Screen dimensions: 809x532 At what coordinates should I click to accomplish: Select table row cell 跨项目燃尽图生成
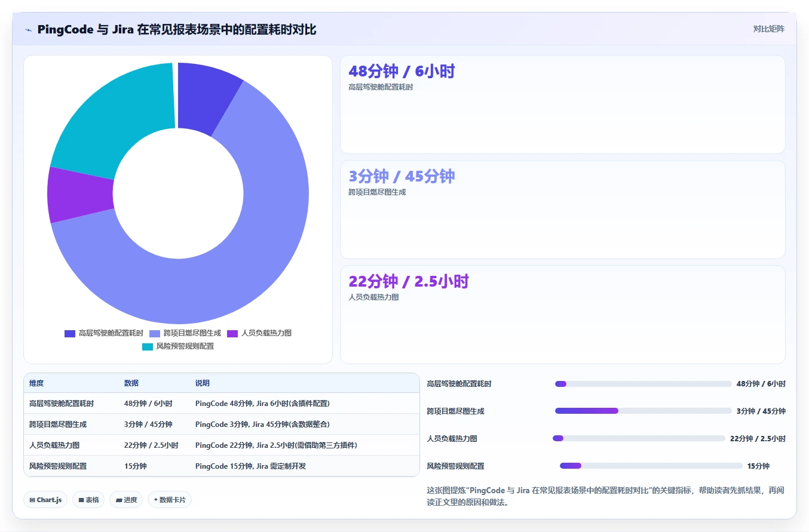[x=58, y=425]
